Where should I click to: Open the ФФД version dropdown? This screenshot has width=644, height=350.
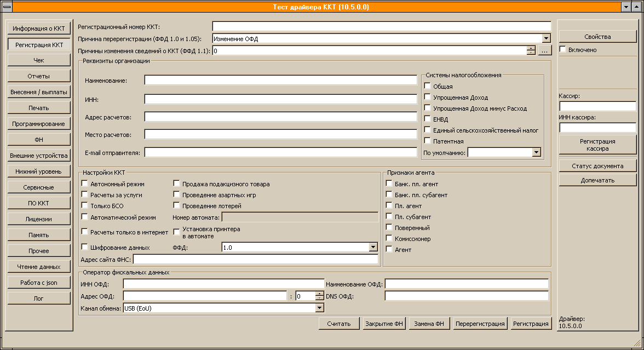pyautogui.click(x=373, y=248)
